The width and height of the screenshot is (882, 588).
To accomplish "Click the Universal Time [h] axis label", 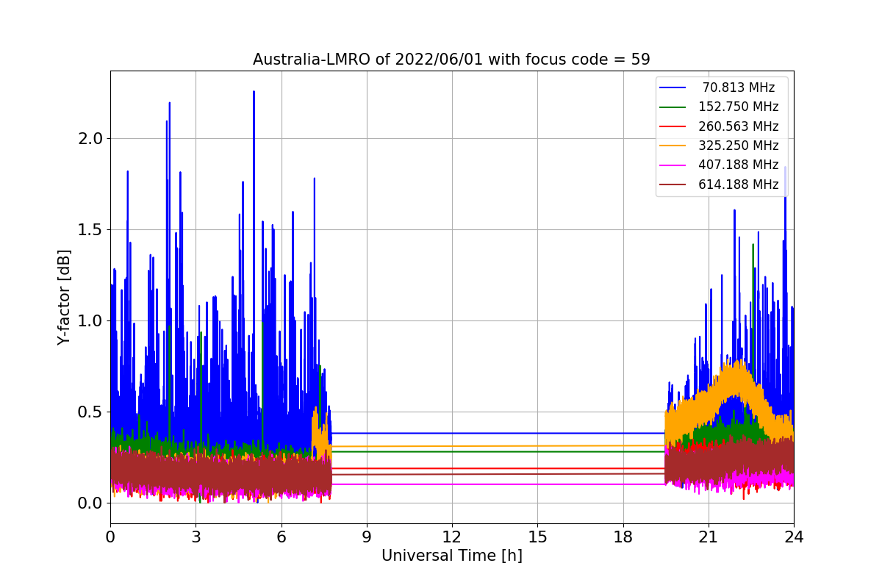I will pyautogui.click(x=451, y=556).
